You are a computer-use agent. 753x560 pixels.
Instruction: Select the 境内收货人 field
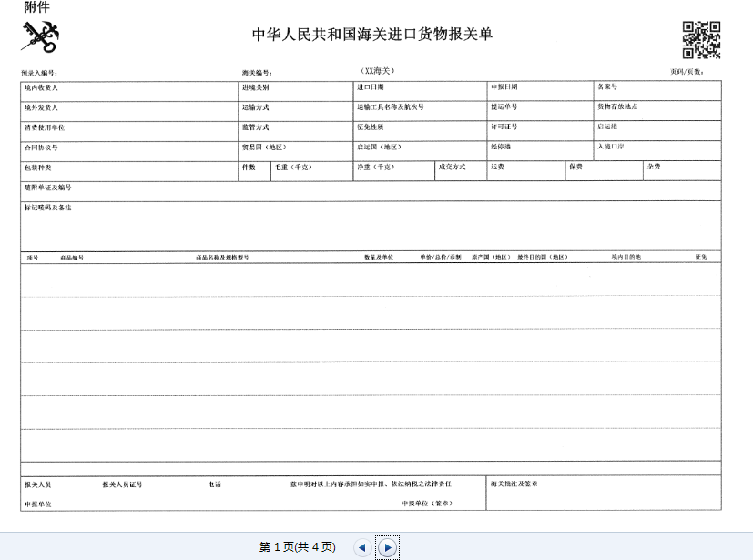point(129,91)
